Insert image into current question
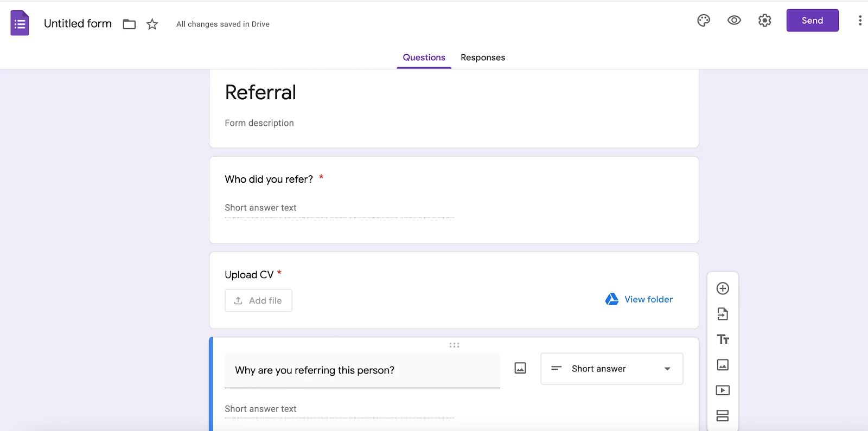This screenshot has width=868, height=431. [520, 369]
